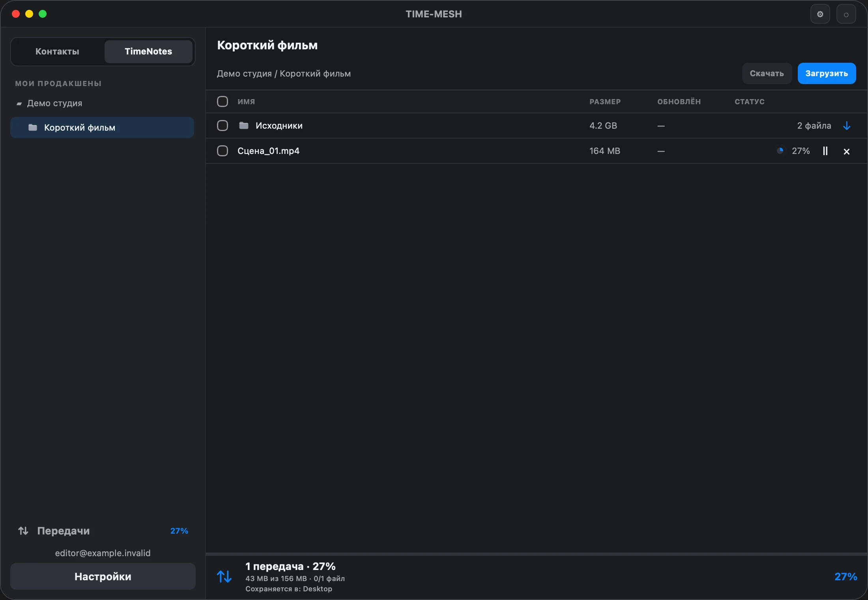Click the Загрузить upload button
868x600 pixels.
pyautogui.click(x=827, y=73)
